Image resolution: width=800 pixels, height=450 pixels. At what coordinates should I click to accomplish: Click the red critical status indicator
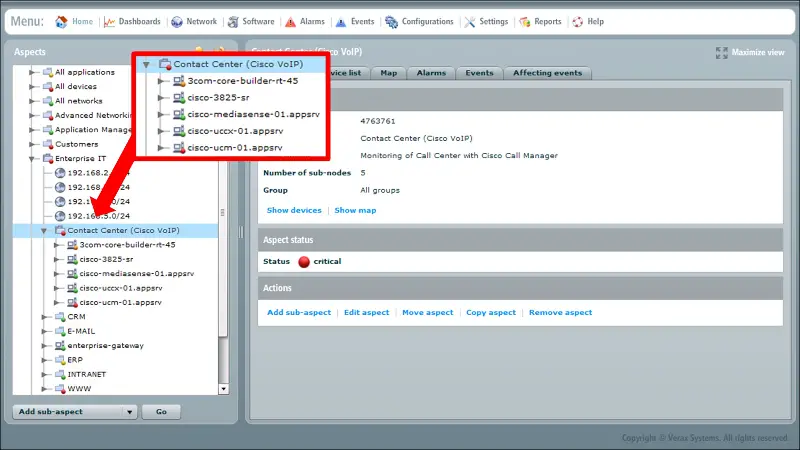304,262
